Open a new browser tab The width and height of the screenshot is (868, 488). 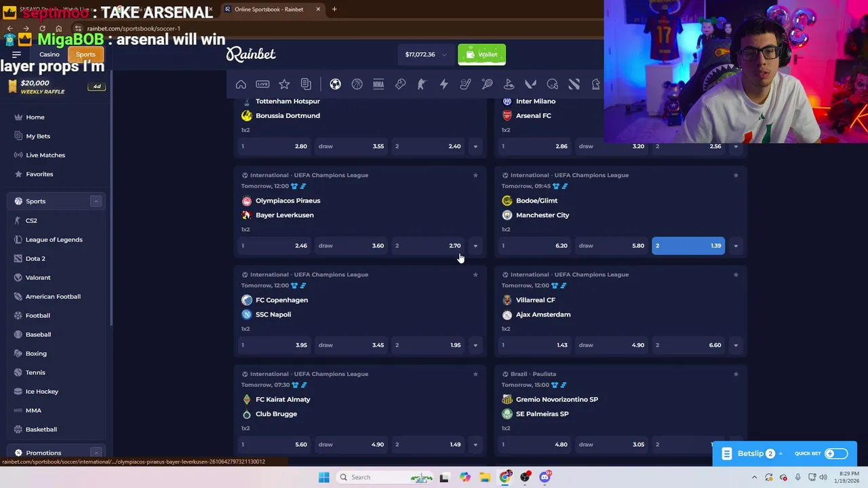(x=334, y=9)
